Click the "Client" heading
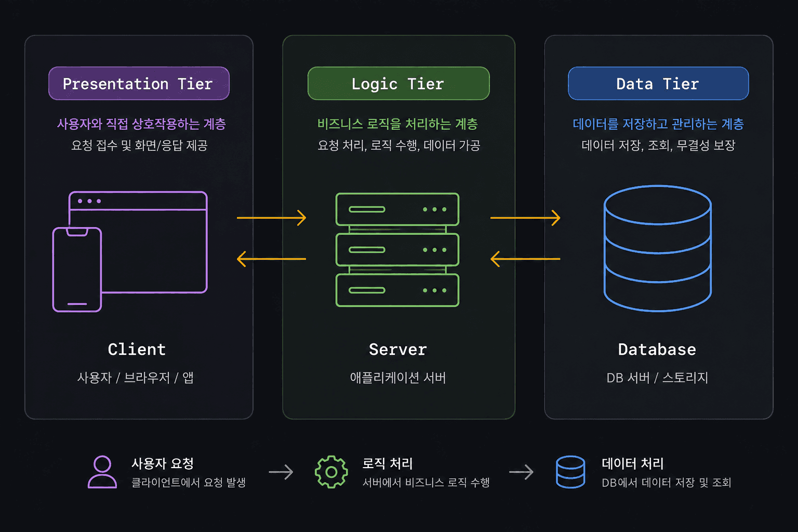Image resolution: width=798 pixels, height=532 pixels. tap(137, 349)
